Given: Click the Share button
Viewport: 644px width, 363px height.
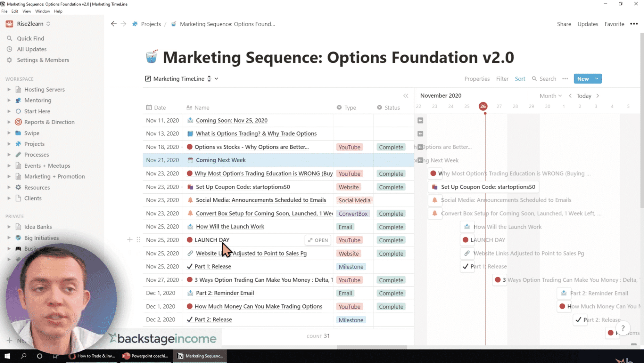Looking at the screenshot, I should (564, 24).
